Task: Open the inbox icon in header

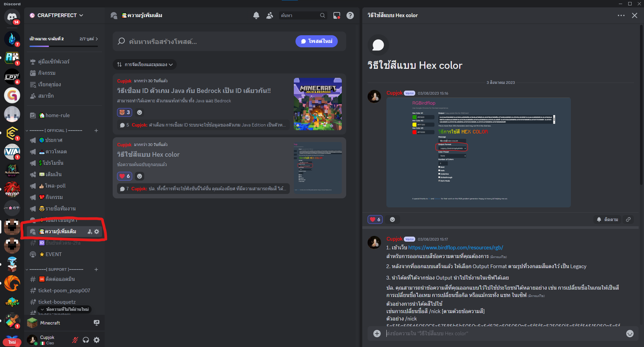Action: coord(336,15)
